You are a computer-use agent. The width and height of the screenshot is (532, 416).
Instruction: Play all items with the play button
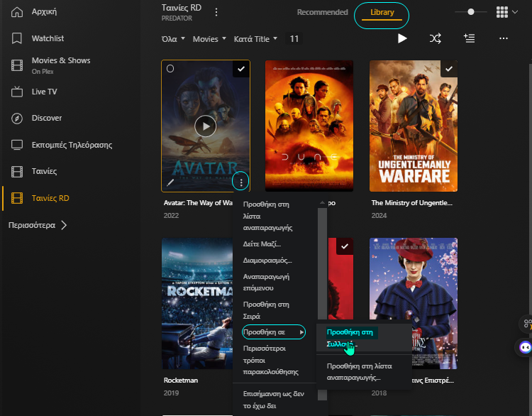pyautogui.click(x=402, y=38)
